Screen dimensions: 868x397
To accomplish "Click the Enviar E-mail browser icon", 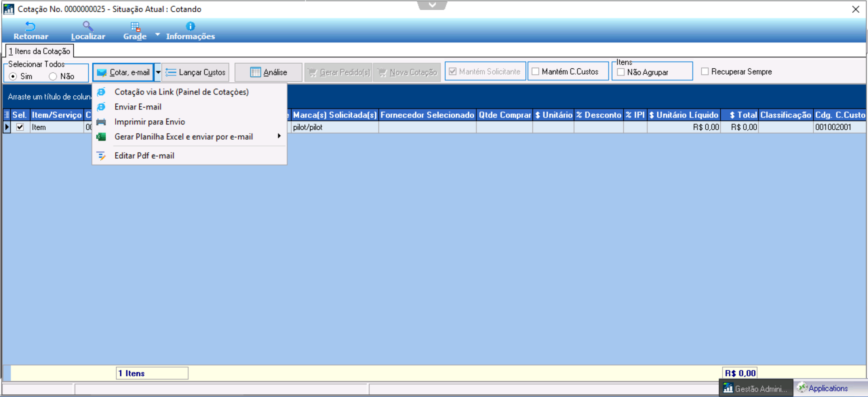I will tap(102, 107).
